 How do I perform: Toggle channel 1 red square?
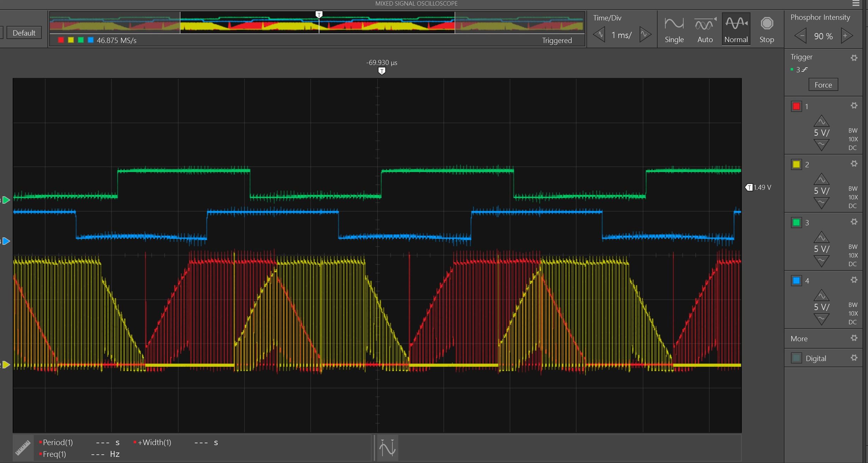pyautogui.click(x=796, y=106)
